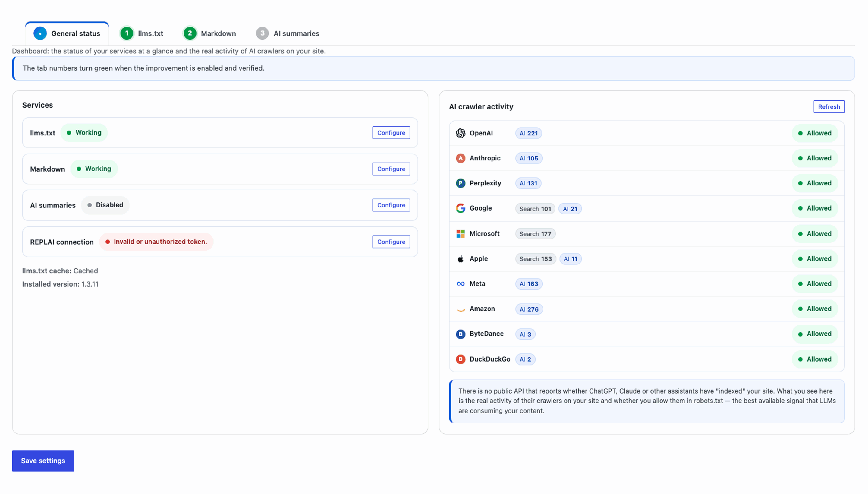This screenshot has height=494, width=868.
Task: Refresh the AI crawler activity
Action: coord(829,106)
